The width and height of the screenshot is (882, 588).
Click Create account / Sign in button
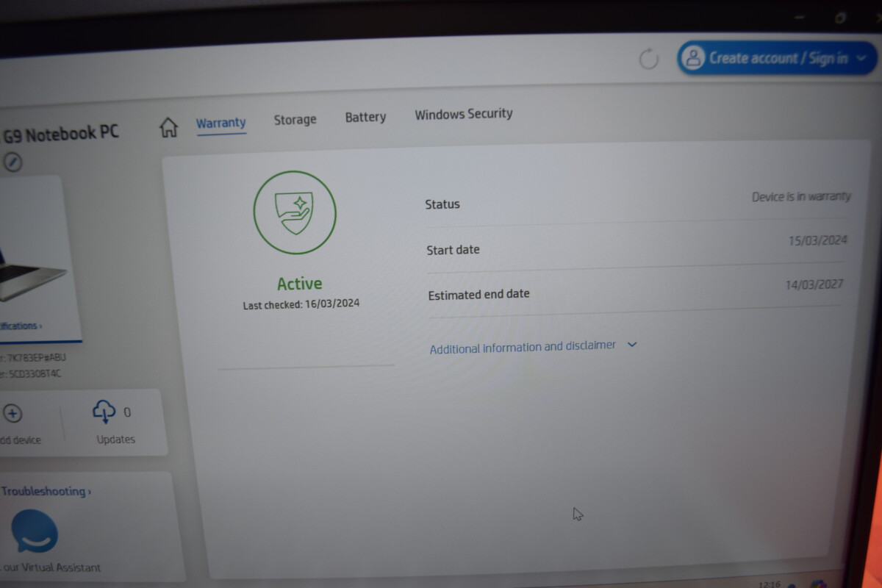point(777,58)
